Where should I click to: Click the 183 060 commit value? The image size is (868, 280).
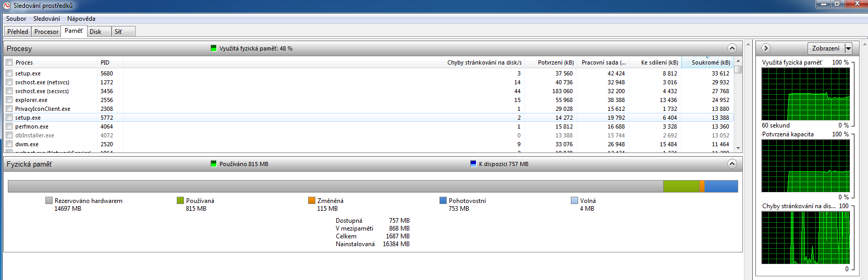pyautogui.click(x=563, y=91)
